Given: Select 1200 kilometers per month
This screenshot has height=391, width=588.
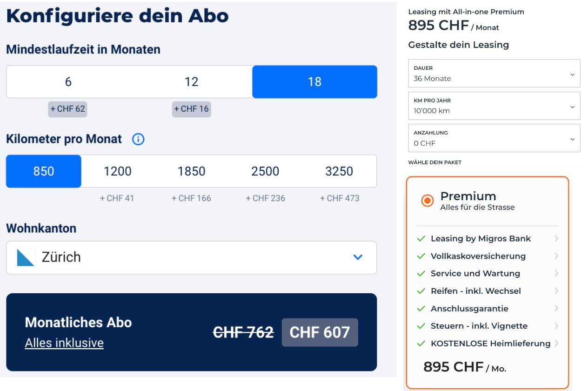Looking at the screenshot, I should click(x=117, y=171).
